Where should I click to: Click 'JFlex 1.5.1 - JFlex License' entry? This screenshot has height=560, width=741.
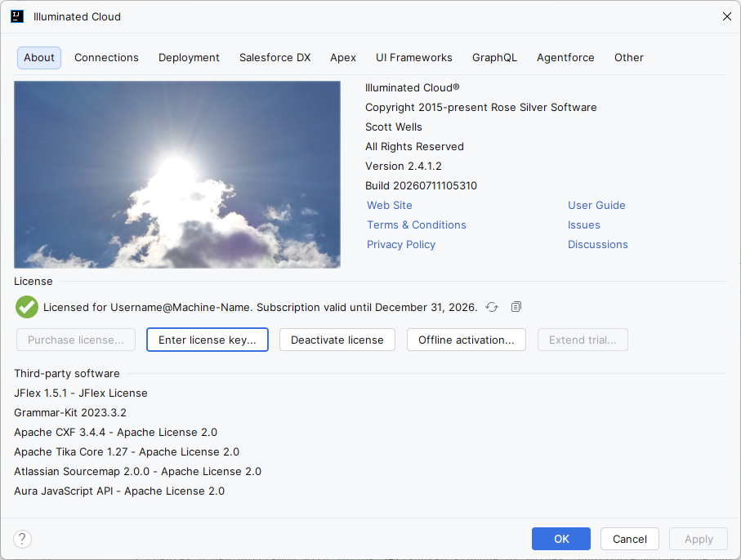pos(81,393)
